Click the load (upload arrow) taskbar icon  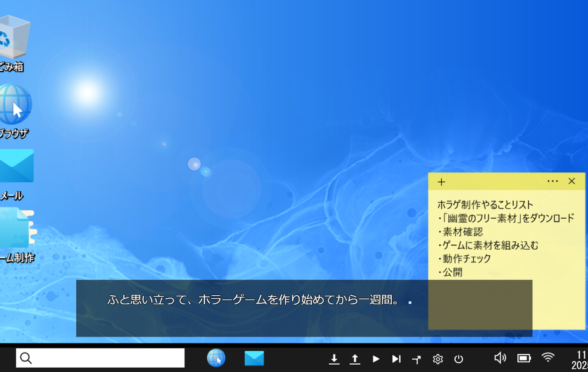click(x=355, y=359)
